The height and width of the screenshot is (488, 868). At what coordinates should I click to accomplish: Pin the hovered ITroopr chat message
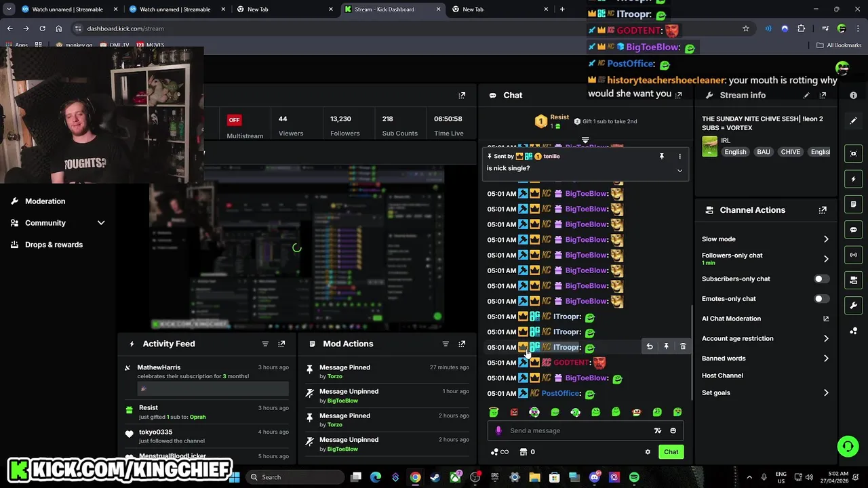[666, 347]
